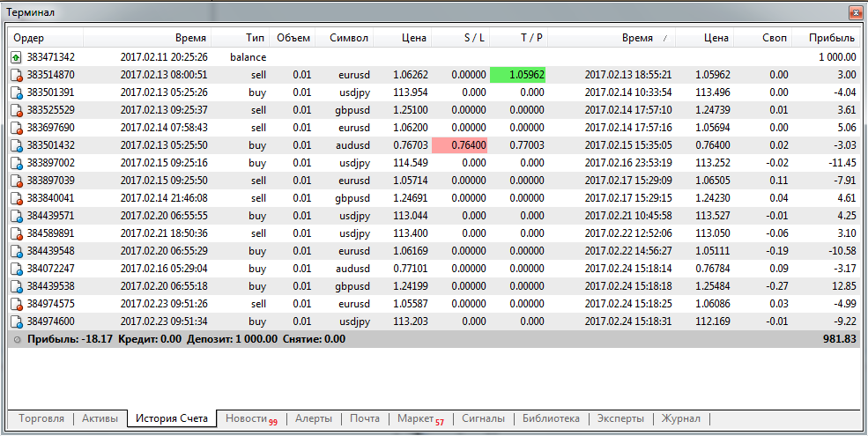Click the buy icon for order 383501432
Image resolution: width=868 pixels, height=436 pixels.
point(17,145)
